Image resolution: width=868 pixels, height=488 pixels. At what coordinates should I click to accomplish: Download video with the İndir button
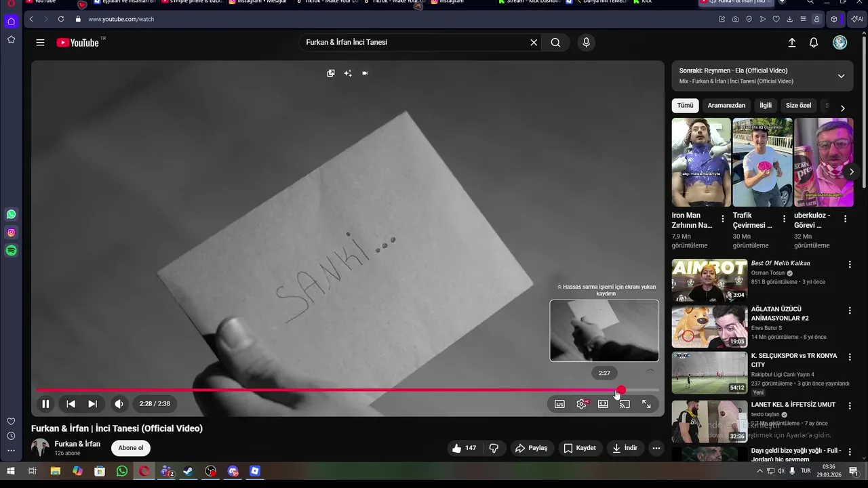coord(625,448)
